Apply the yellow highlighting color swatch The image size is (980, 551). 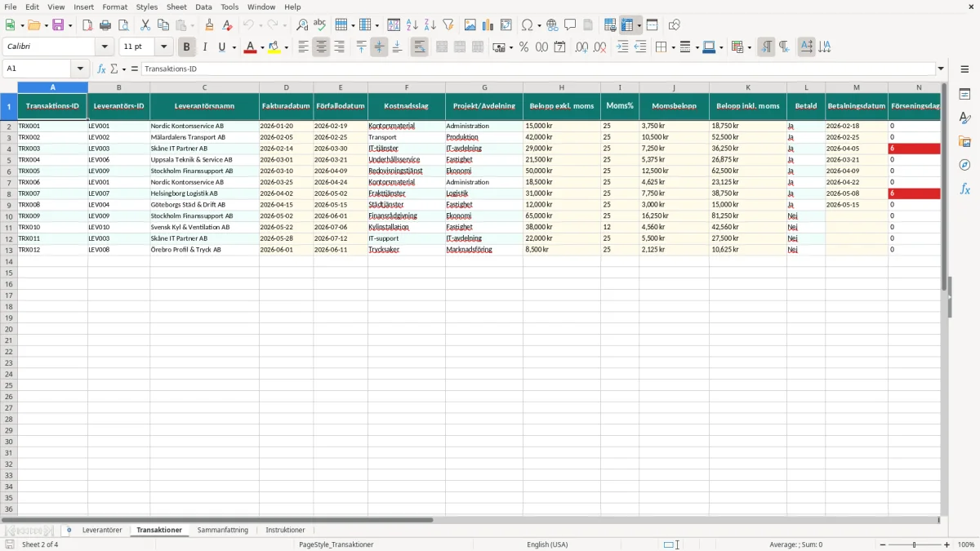point(274,47)
